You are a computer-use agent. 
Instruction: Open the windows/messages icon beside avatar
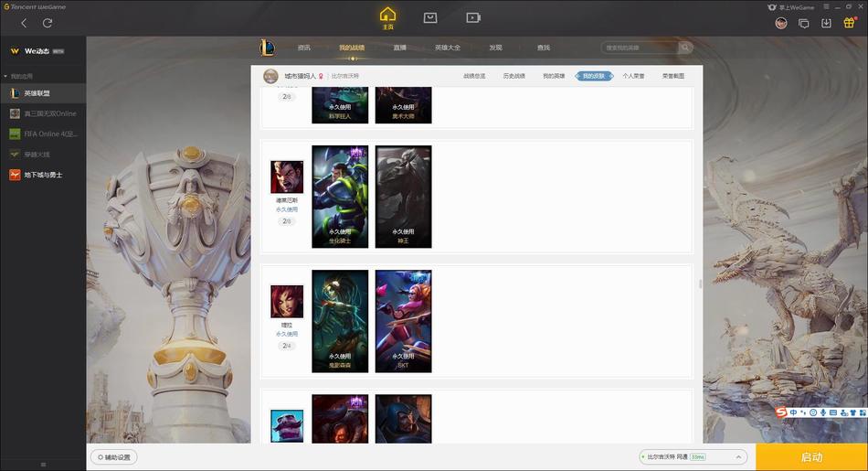(804, 23)
